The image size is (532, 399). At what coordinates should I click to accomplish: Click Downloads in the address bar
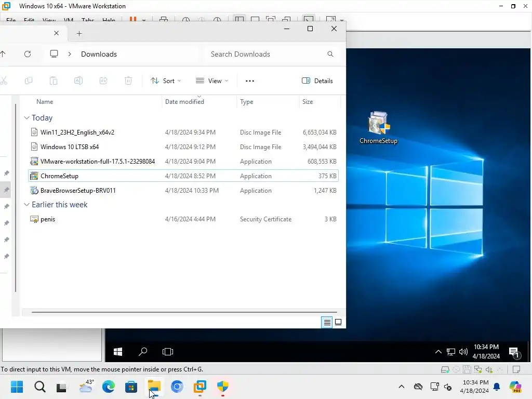99,54
